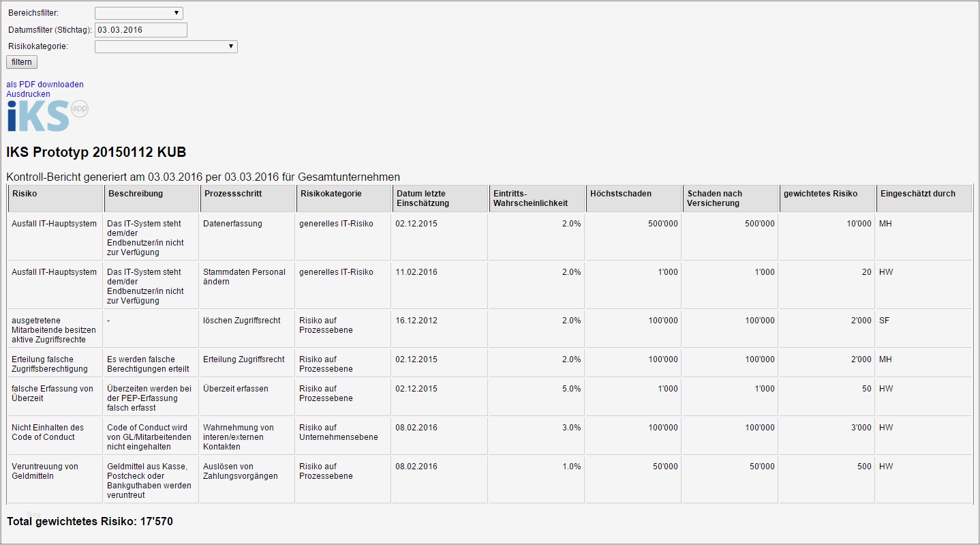Image resolution: width=980 pixels, height=545 pixels.
Task: Click the 'Nicht Einhalten des Code of Conduct' cell
Action: tap(48, 432)
